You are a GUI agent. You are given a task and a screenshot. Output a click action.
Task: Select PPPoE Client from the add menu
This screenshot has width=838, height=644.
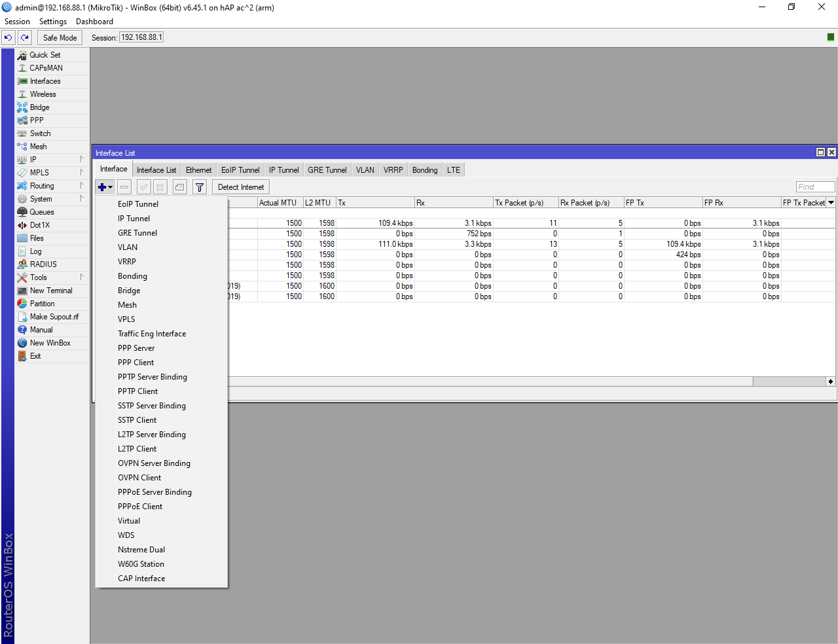tap(140, 507)
